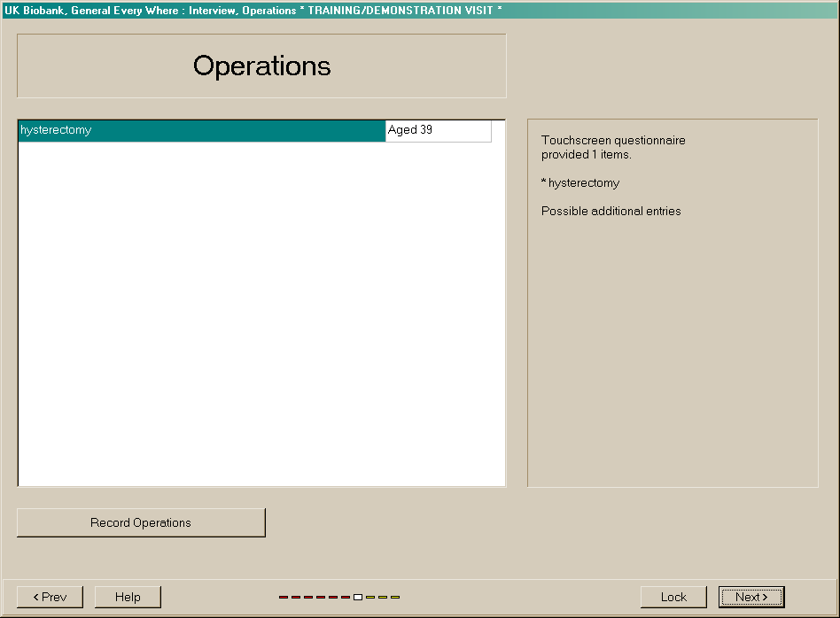
Task: Go back with the Prev button
Action: coord(50,597)
